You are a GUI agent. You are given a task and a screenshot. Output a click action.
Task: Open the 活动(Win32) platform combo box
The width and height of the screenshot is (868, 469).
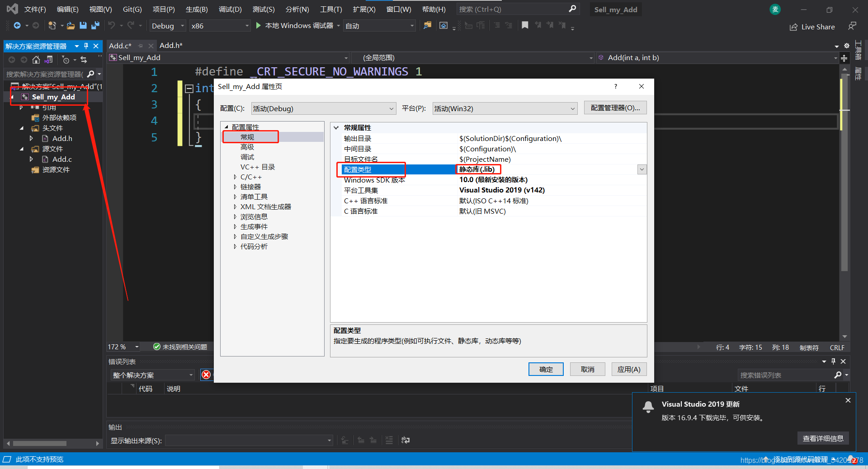pyautogui.click(x=505, y=108)
